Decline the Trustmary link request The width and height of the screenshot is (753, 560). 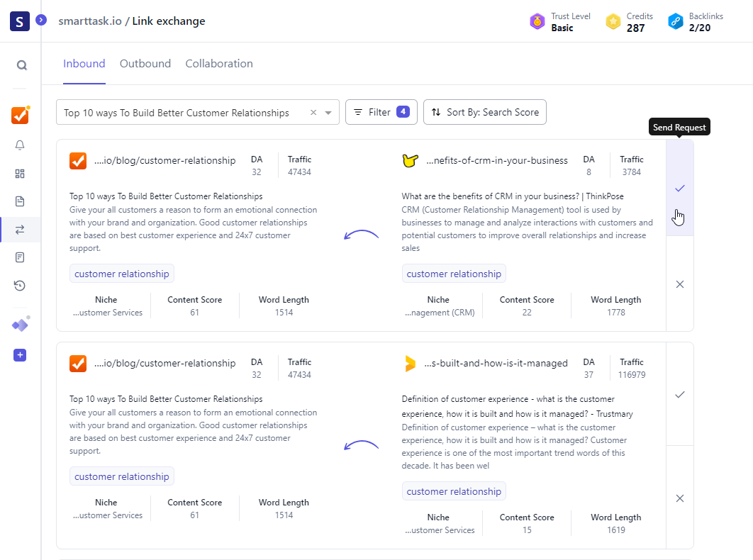pos(680,498)
